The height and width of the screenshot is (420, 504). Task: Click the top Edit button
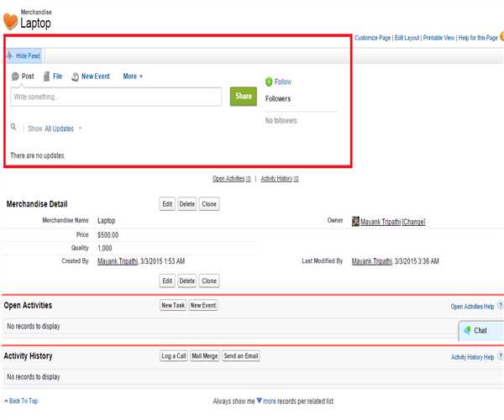[168, 204]
